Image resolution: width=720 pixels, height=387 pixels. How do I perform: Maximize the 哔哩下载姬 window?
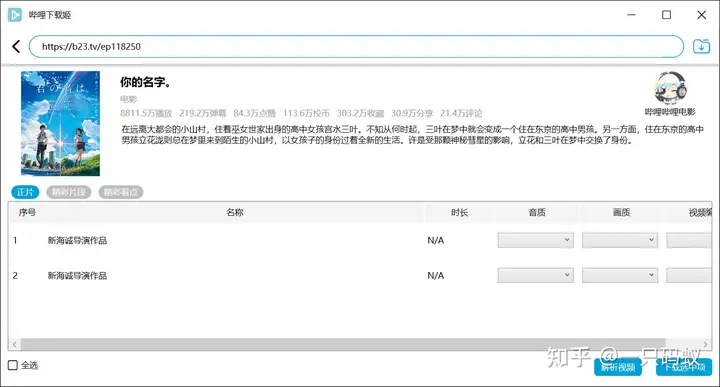pos(666,15)
